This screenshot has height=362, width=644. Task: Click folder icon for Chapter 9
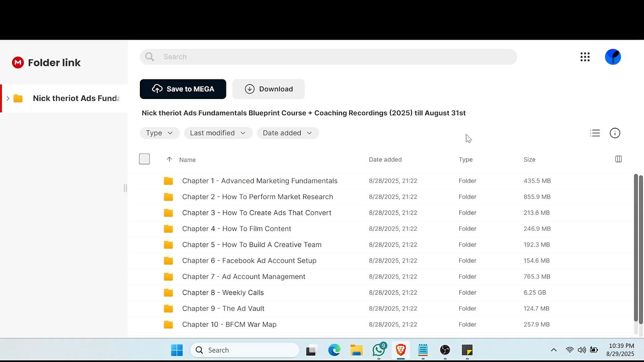click(x=169, y=309)
